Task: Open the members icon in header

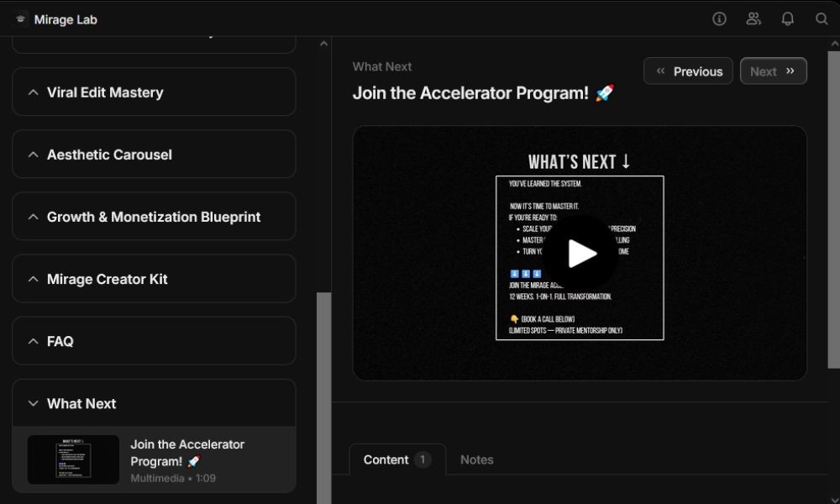Action: pyautogui.click(x=753, y=19)
